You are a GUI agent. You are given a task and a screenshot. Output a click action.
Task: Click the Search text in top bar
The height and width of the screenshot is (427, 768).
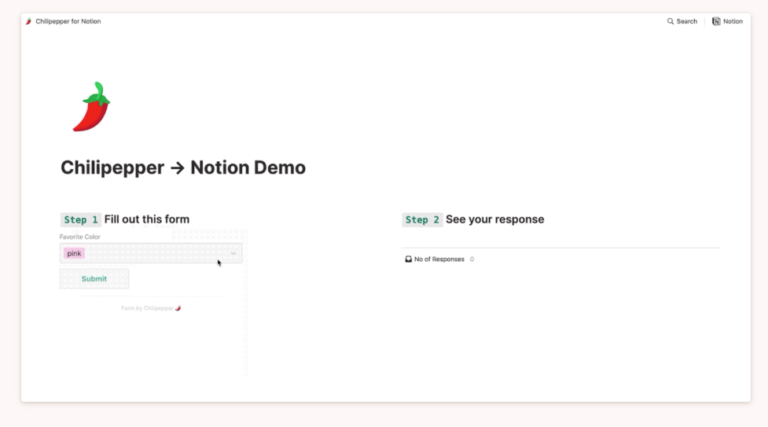point(687,21)
